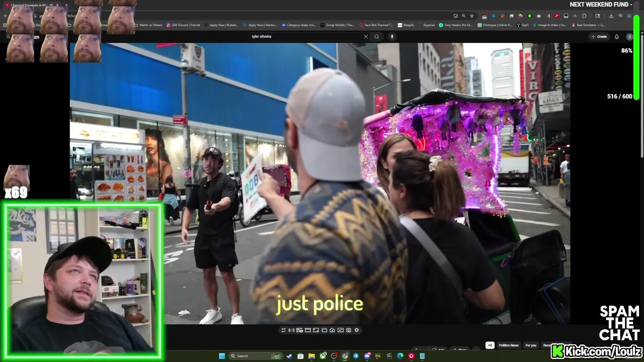The height and width of the screenshot is (362, 644).
Task: Select the 'Politics News' filter chip
Action: 509,345
